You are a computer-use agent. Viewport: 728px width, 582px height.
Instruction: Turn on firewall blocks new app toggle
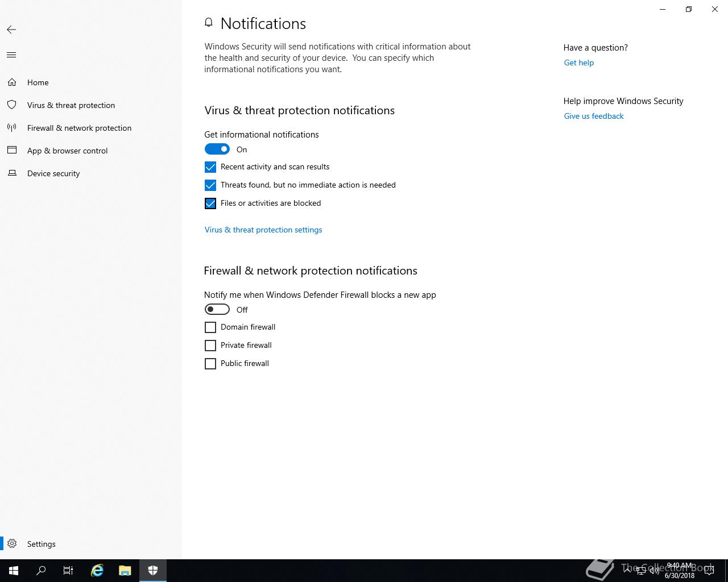[217, 310]
